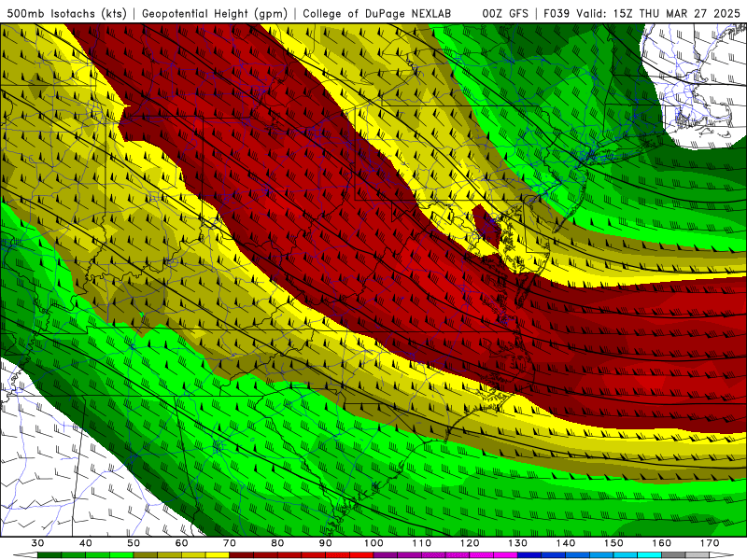Viewport: 747px width, 560px height.
Task: Click the cyan legend swatch left of 160
Action: (649, 555)
